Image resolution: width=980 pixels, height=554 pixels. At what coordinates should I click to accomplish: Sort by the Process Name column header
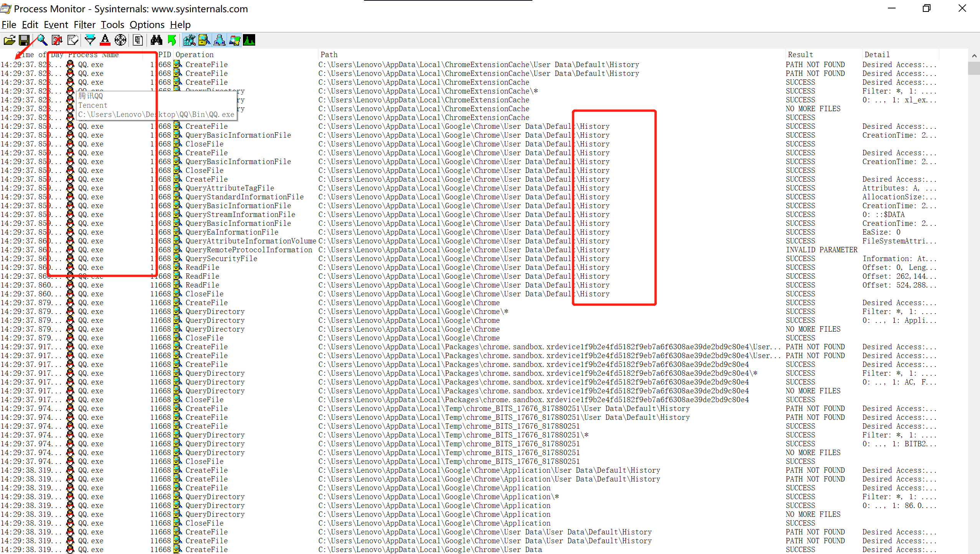(93, 55)
